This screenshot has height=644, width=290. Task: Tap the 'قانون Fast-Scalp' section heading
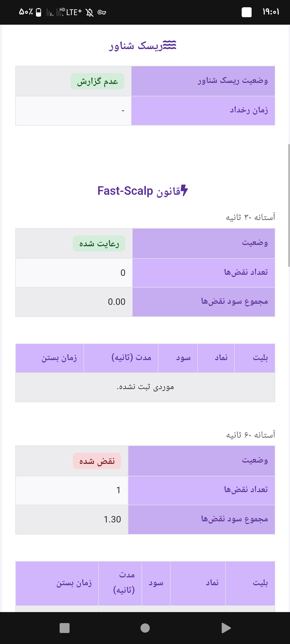(x=143, y=191)
